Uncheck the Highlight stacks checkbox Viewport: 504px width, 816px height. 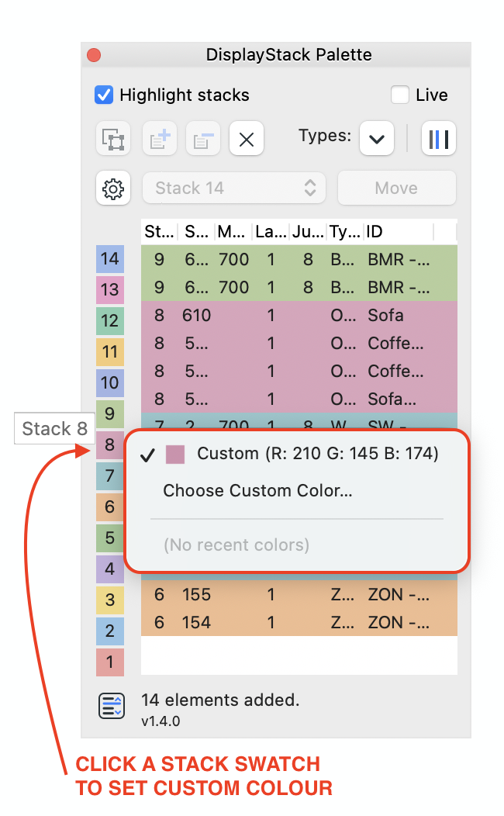pos(104,95)
